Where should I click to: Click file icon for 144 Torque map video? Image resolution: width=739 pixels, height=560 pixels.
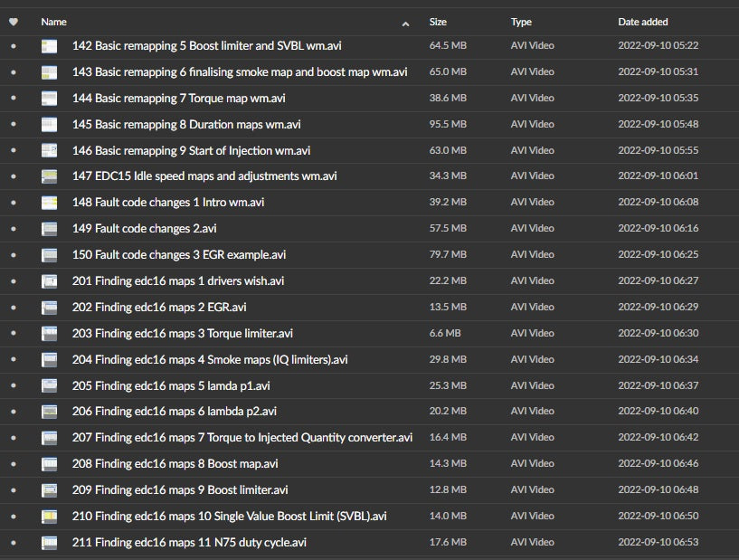click(x=49, y=99)
